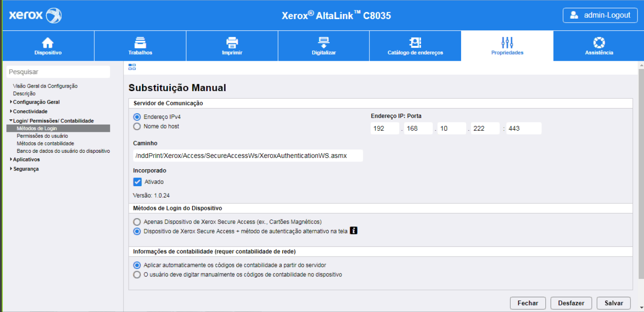Expand the Configuração Geral tree section
Image resolution: width=644 pixels, height=312 pixels.
(x=11, y=102)
